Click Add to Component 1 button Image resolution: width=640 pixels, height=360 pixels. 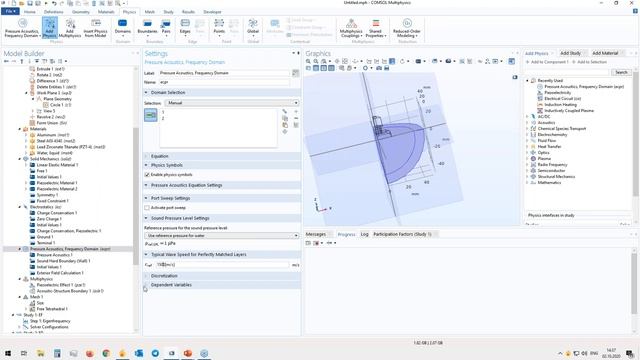click(547, 62)
